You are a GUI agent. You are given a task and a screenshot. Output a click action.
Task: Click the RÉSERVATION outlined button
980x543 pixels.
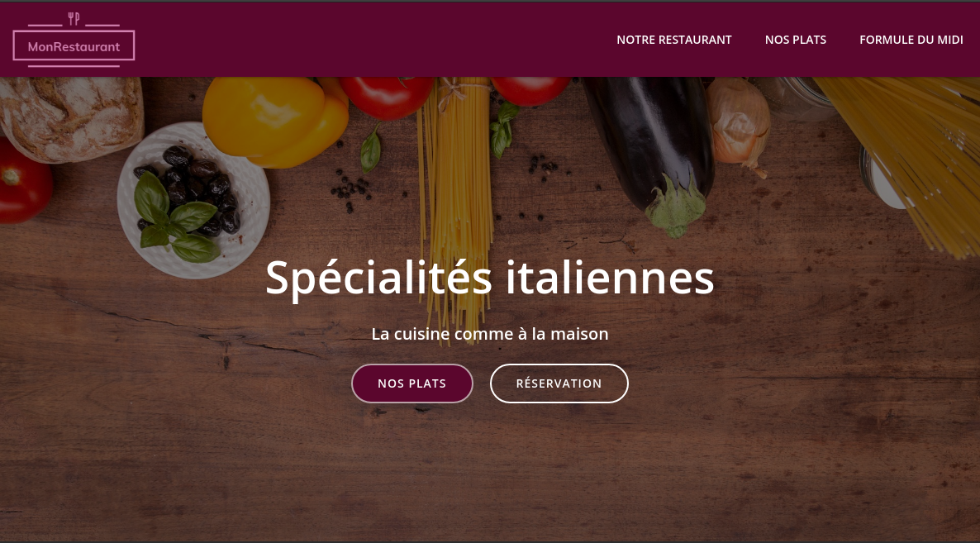559,383
